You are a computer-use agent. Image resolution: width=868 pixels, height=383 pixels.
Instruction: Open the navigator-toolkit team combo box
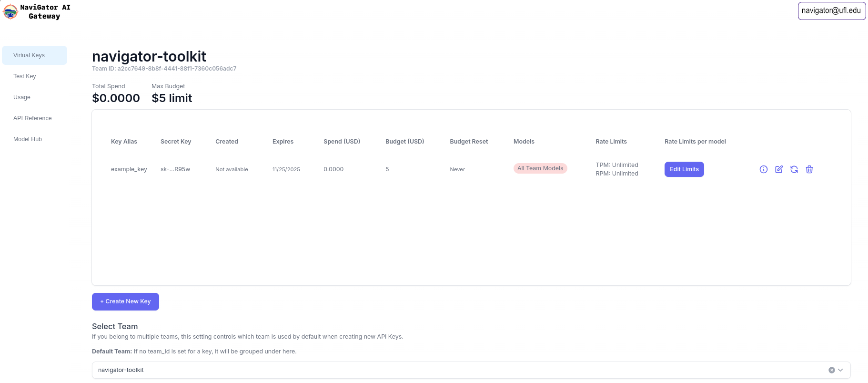[471, 370]
